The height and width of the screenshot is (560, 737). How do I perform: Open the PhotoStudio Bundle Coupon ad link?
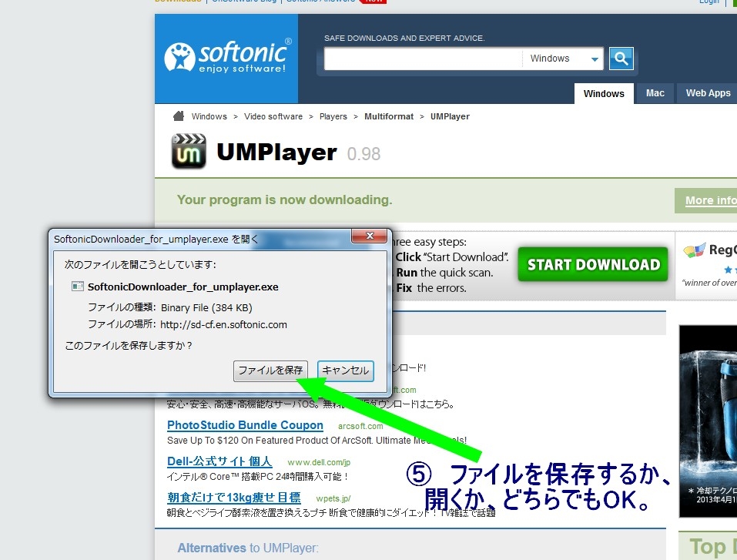tap(245, 425)
